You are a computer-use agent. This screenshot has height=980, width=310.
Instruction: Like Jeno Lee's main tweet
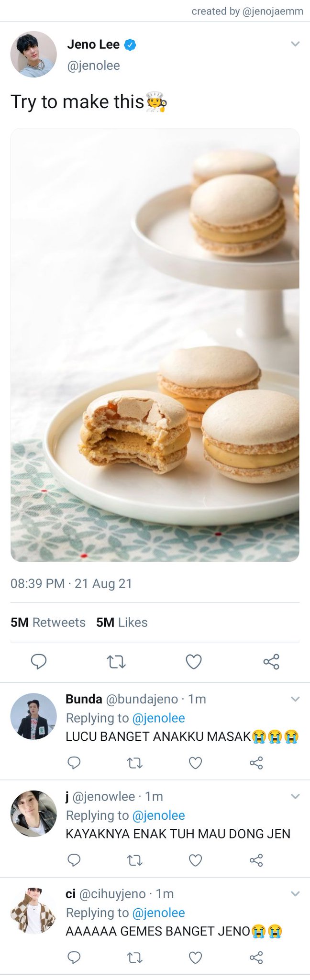[x=193, y=662]
